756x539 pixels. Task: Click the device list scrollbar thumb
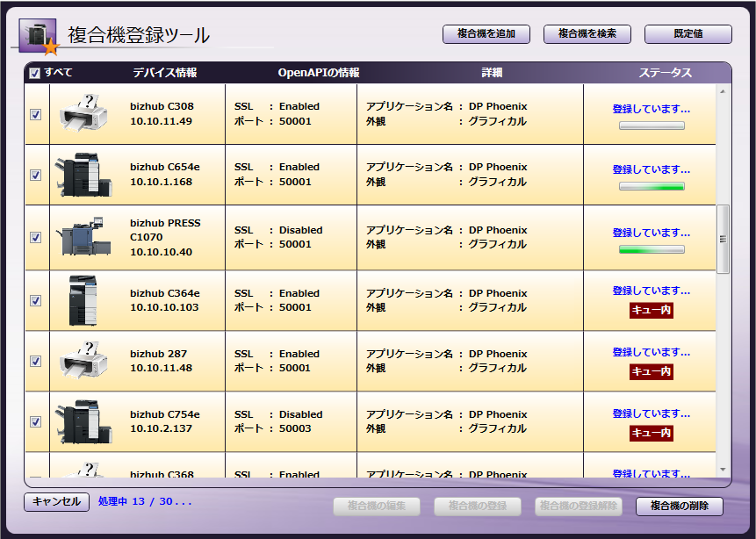723,239
